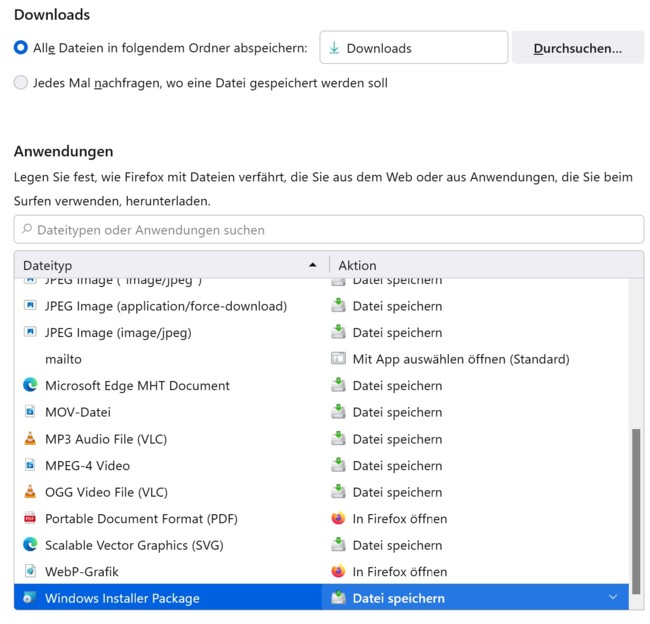Viewport: 650px width, 624px height.
Task: Focus the 'Dateitypen oder Anwendungen suchen' search field
Action: tap(329, 230)
